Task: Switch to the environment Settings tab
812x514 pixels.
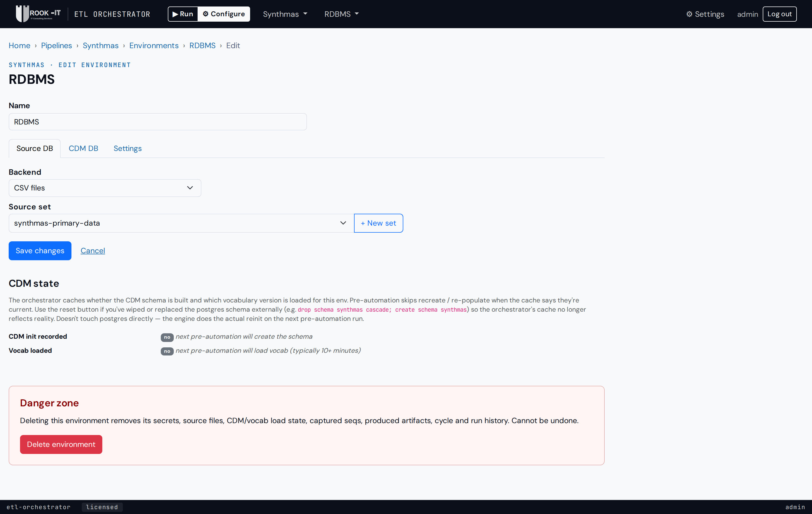Action: coord(127,148)
